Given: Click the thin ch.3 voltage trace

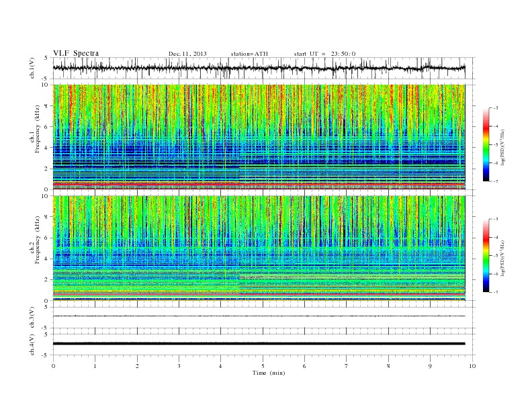Looking at the screenshot, I should pyautogui.click(x=259, y=316).
